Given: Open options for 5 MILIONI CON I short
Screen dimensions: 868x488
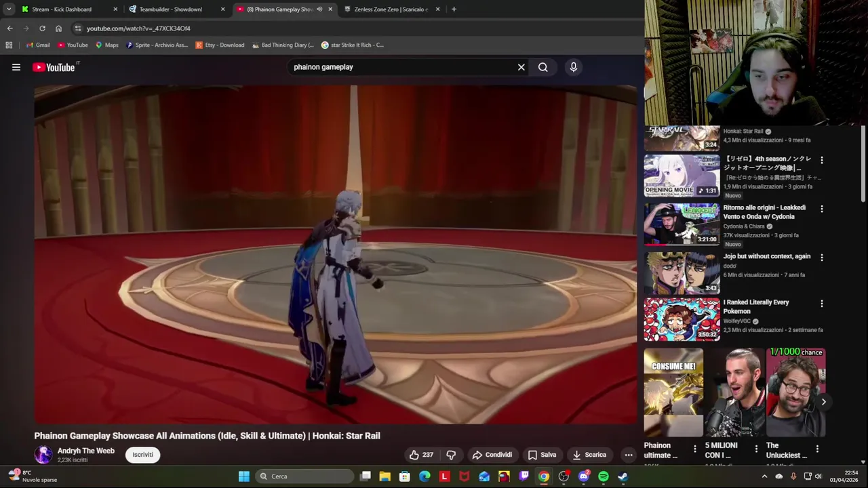Looking at the screenshot, I should (756, 449).
